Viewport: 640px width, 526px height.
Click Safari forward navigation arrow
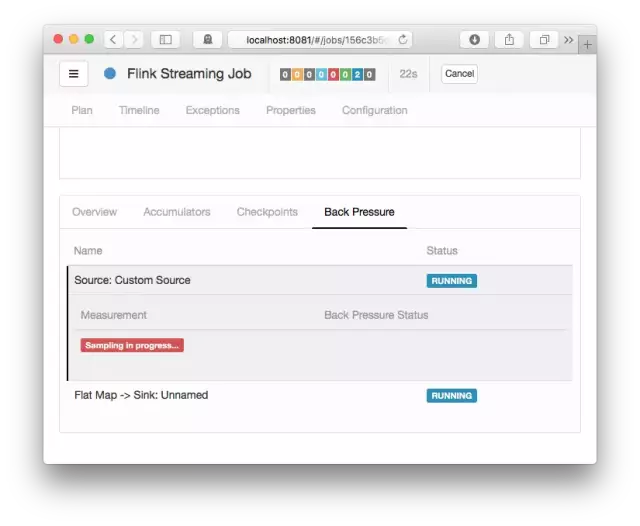click(x=133, y=40)
